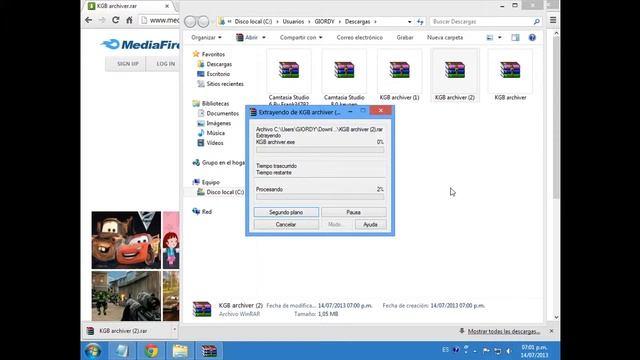Open the Imágenes library
640x360 pixels.
pos(218,123)
